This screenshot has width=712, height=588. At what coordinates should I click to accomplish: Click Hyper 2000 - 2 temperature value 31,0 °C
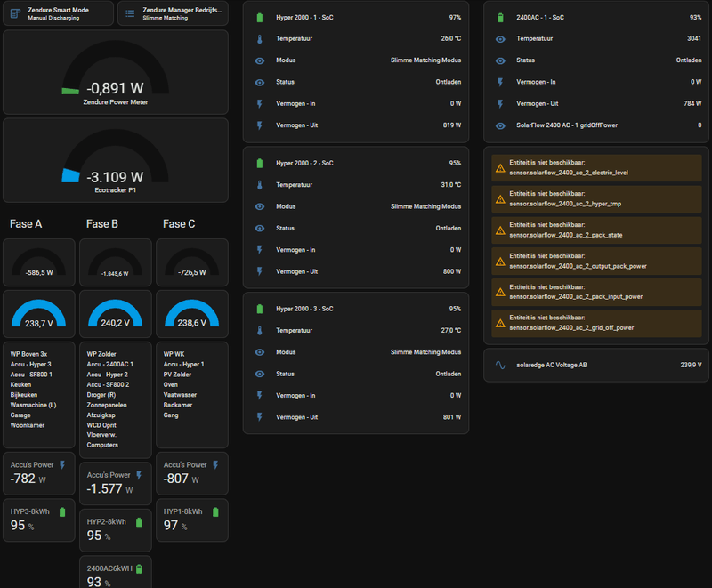pos(450,185)
